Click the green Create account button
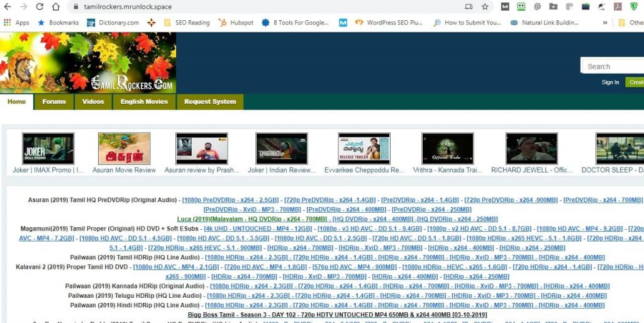Viewport: 644px width, 323px height. pyautogui.click(x=635, y=82)
